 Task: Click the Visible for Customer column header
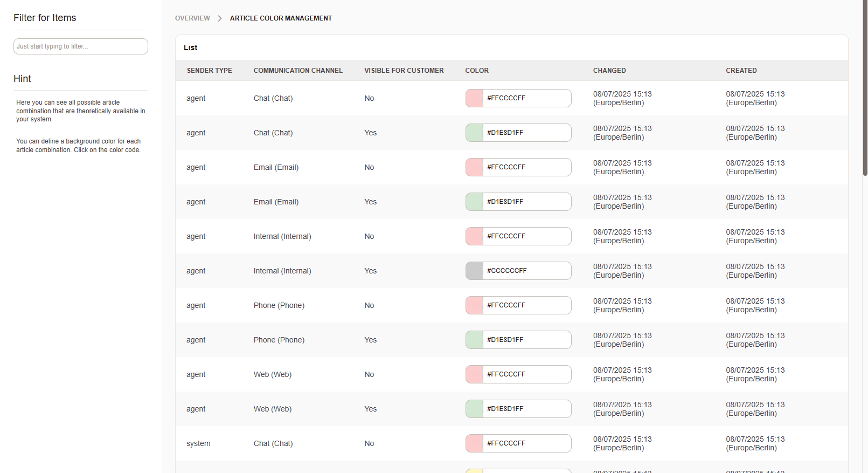coord(404,71)
